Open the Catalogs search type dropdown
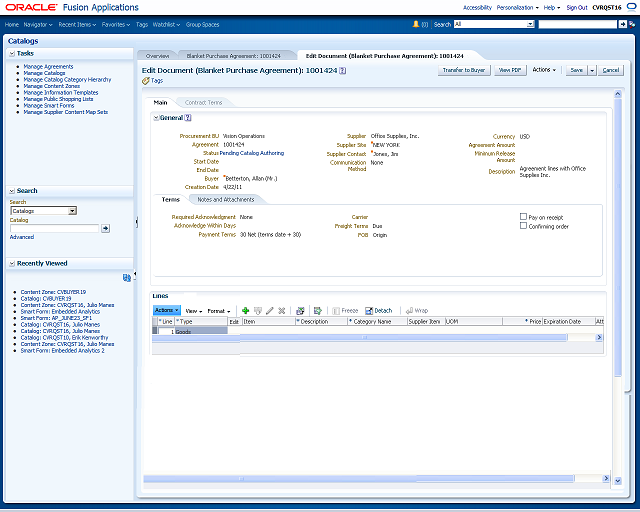This screenshot has width=640, height=512. 72,211
